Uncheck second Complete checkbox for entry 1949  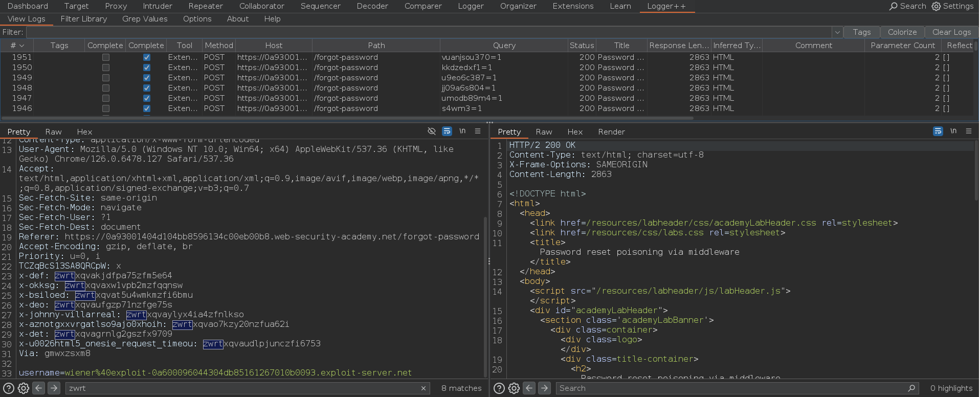tap(147, 78)
